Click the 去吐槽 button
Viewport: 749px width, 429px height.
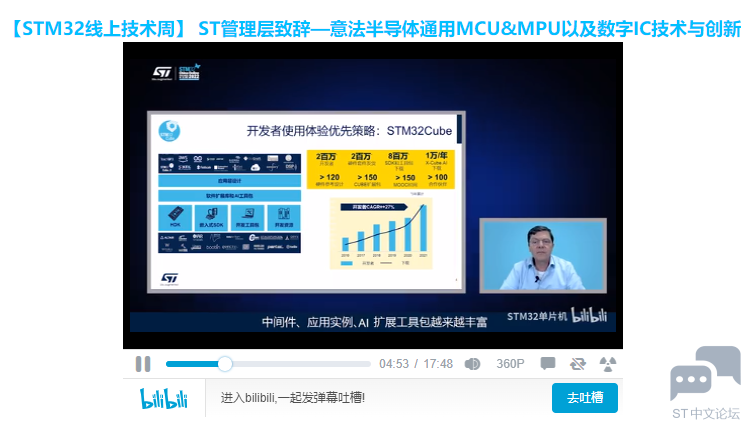coord(585,397)
